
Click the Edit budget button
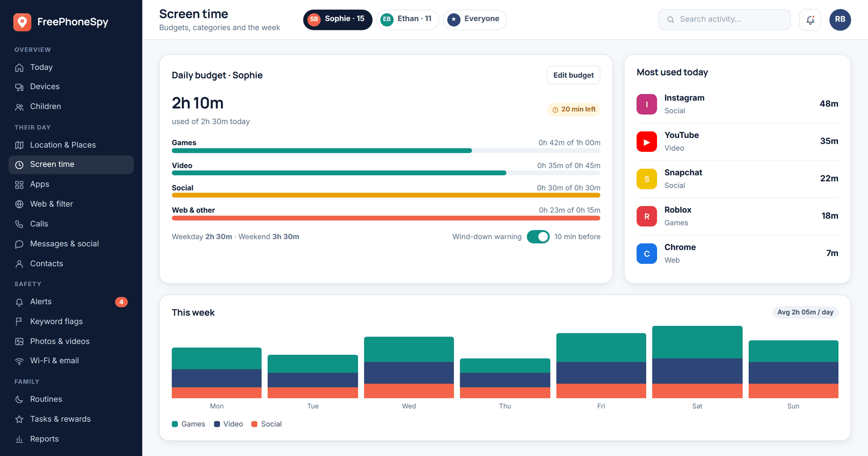click(x=573, y=75)
